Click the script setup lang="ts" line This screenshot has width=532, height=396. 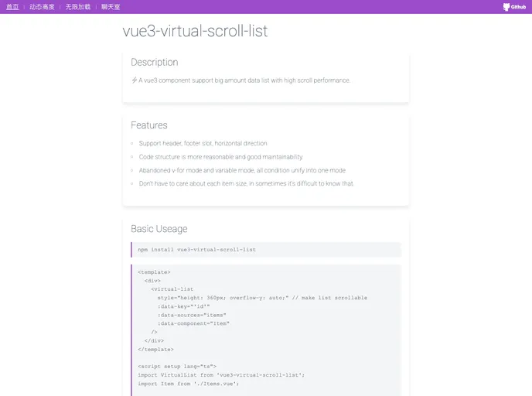tap(177, 366)
